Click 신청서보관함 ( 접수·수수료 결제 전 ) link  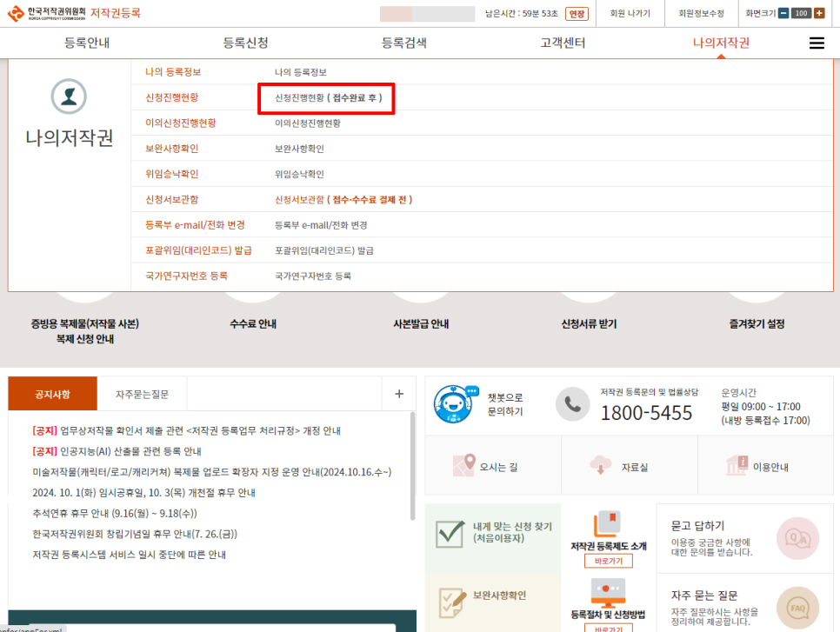(x=343, y=200)
